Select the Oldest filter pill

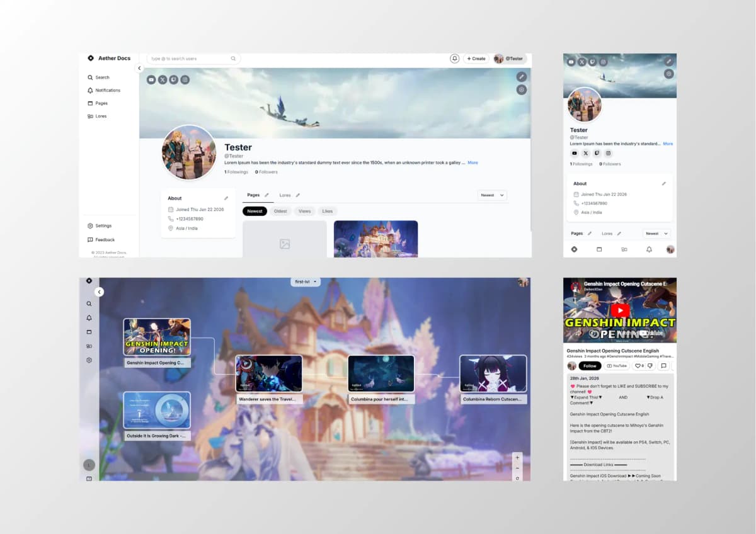pyautogui.click(x=280, y=211)
